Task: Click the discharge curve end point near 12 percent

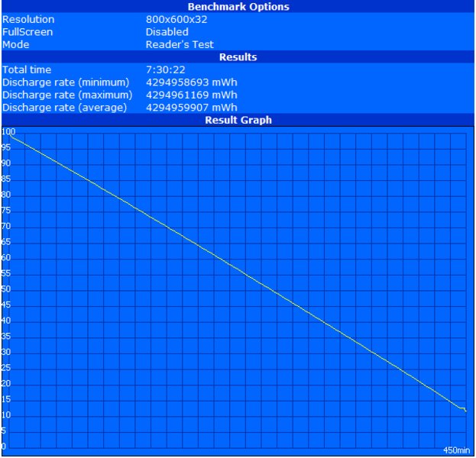Action: click(465, 411)
